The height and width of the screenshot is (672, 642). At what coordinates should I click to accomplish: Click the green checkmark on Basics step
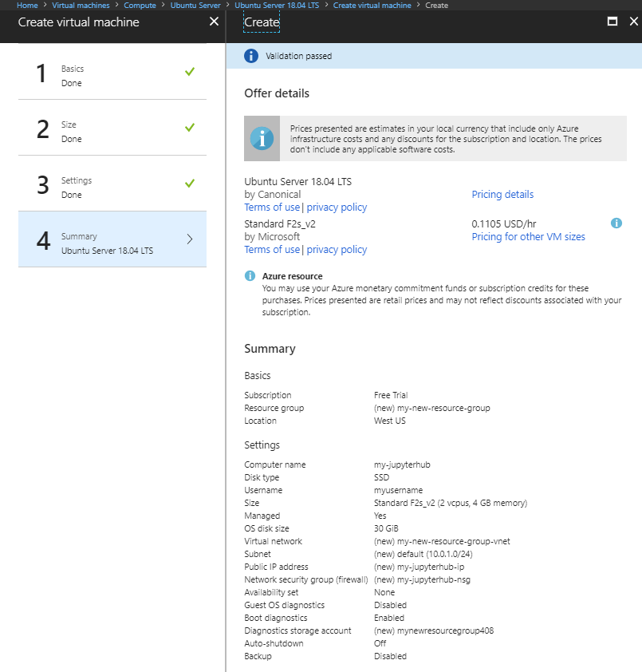pos(190,72)
